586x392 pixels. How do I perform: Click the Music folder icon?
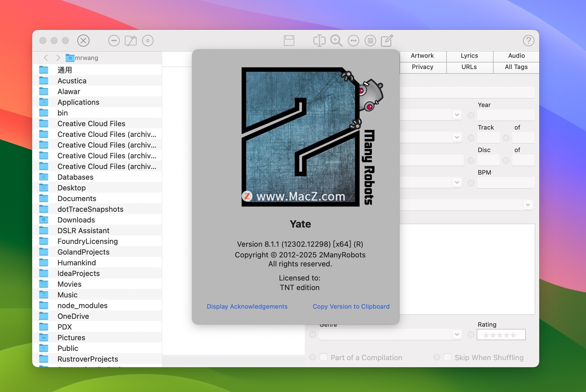tap(44, 295)
